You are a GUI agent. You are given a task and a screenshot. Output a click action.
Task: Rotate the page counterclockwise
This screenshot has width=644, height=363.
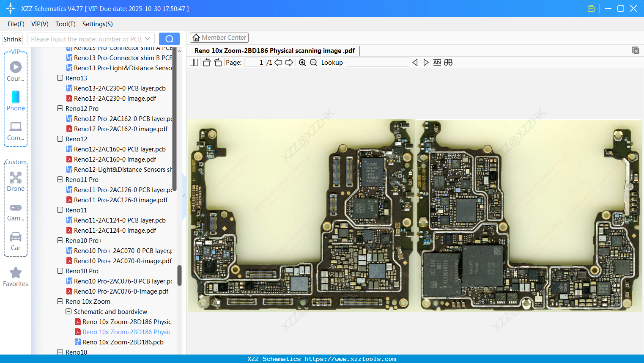(x=206, y=63)
